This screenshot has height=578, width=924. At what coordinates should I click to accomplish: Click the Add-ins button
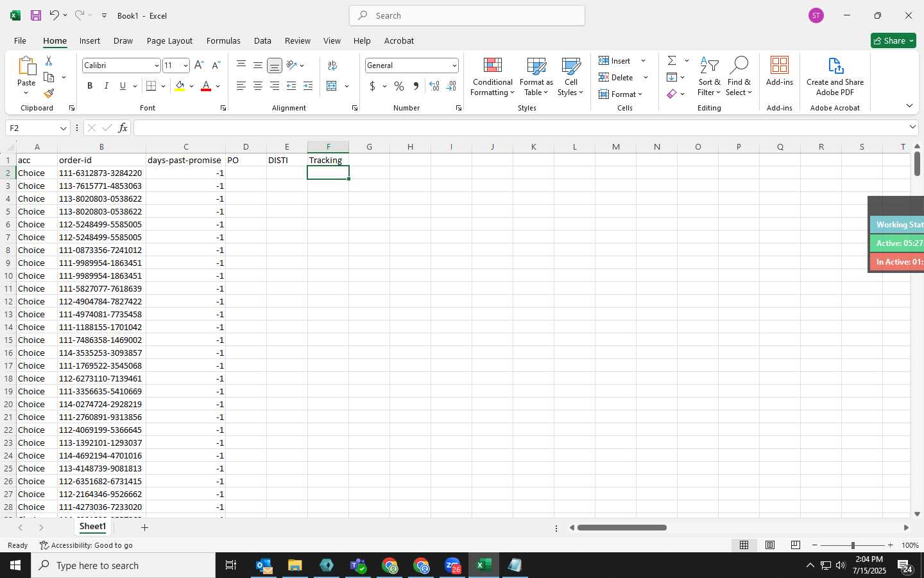click(x=780, y=72)
